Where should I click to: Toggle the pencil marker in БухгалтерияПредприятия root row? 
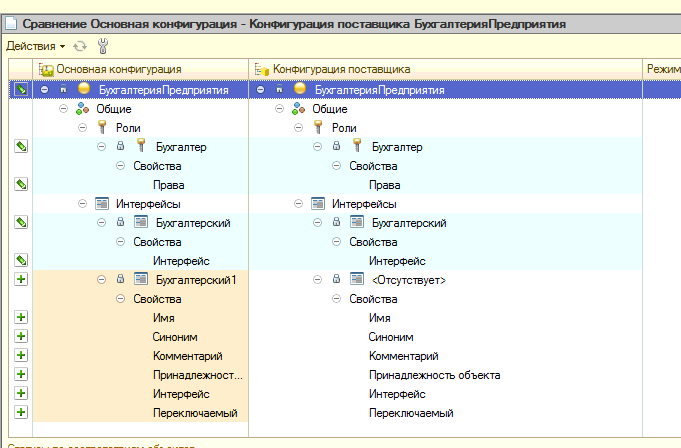pos(21,90)
